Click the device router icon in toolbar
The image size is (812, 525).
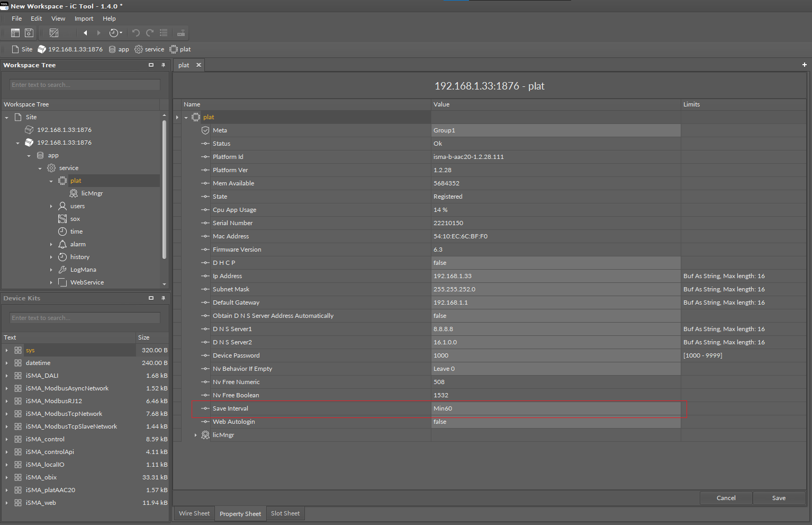(x=181, y=33)
